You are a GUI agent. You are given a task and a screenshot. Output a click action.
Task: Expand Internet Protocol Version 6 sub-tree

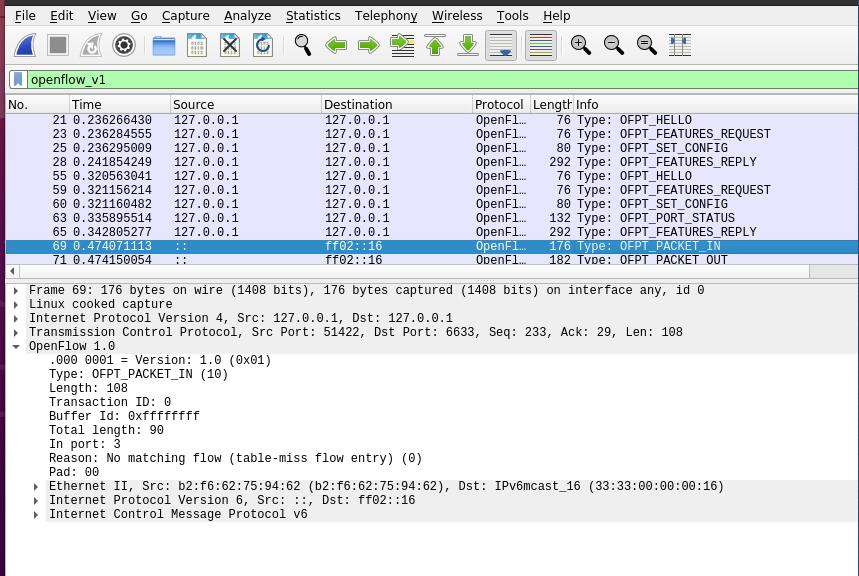click(36, 500)
